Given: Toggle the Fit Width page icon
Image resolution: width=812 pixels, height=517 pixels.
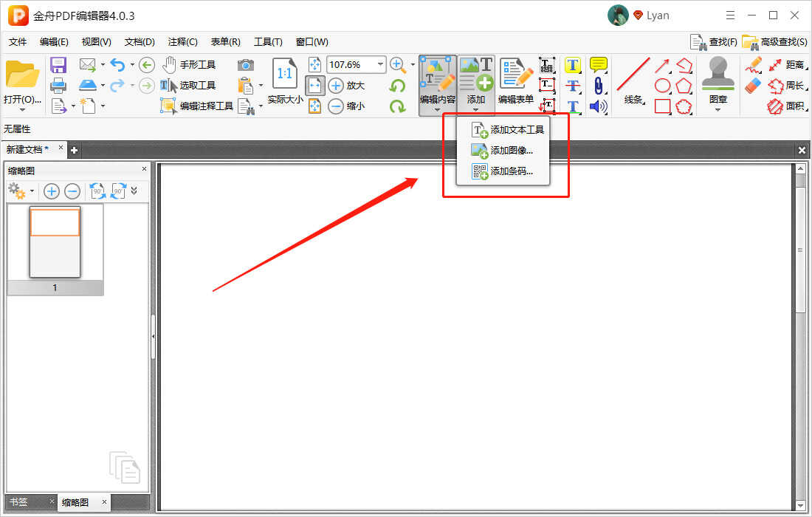Looking at the screenshot, I should tap(315, 86).
